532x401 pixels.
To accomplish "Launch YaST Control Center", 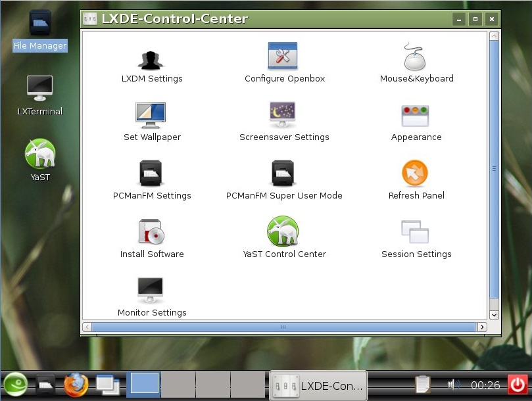I will coord(283,232).
